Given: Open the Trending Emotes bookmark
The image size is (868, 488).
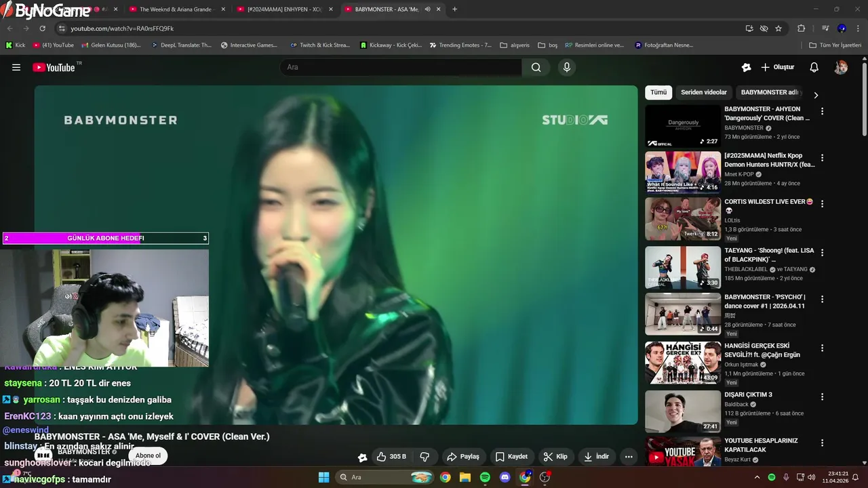Looking at the screenshot, I should click(460, 45).
